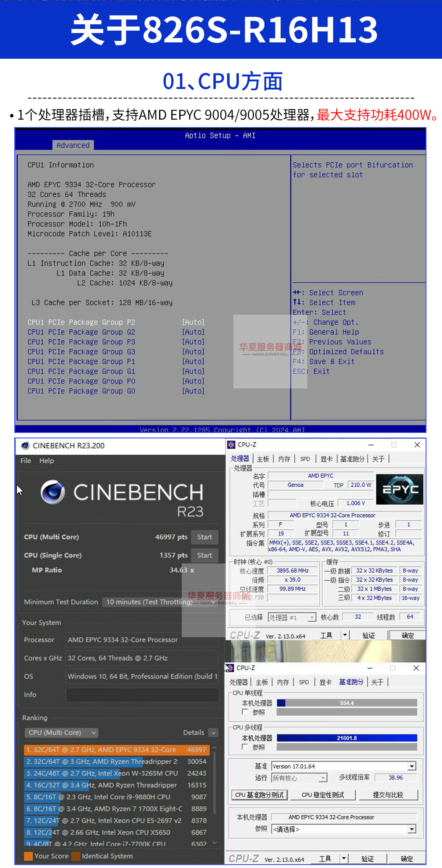Start the CPU (Multi Core) test

pos(204,537)
